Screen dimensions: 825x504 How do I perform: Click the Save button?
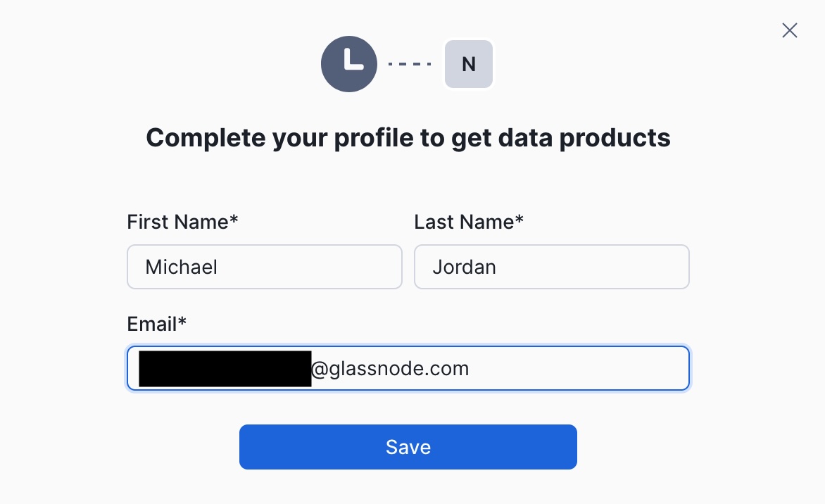tap(408, 446)
